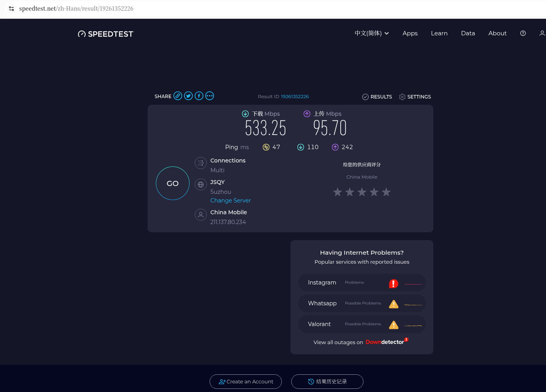Click the download speed value 533.25
Screen dimensions: 546x392
click(x=266, y=128)
